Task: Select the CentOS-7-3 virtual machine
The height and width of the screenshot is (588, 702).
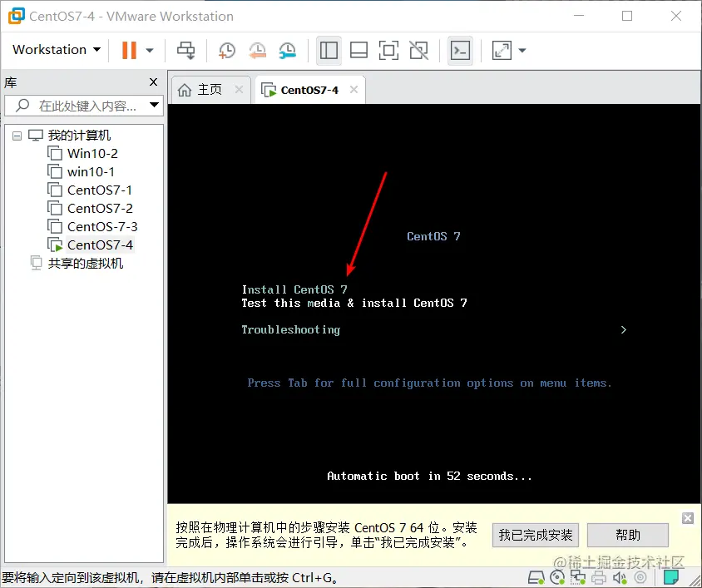Action: click(102, 227)
